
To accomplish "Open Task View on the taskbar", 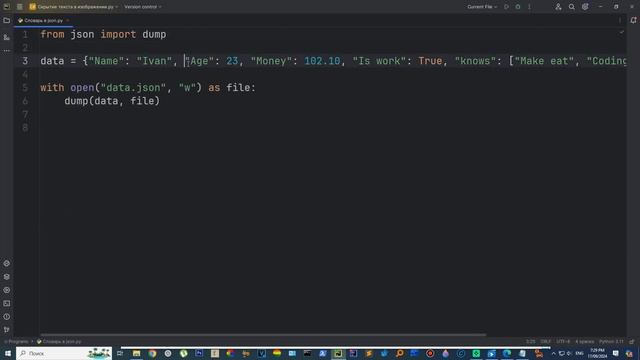I will pyautogui.click(x=120, y=353).
